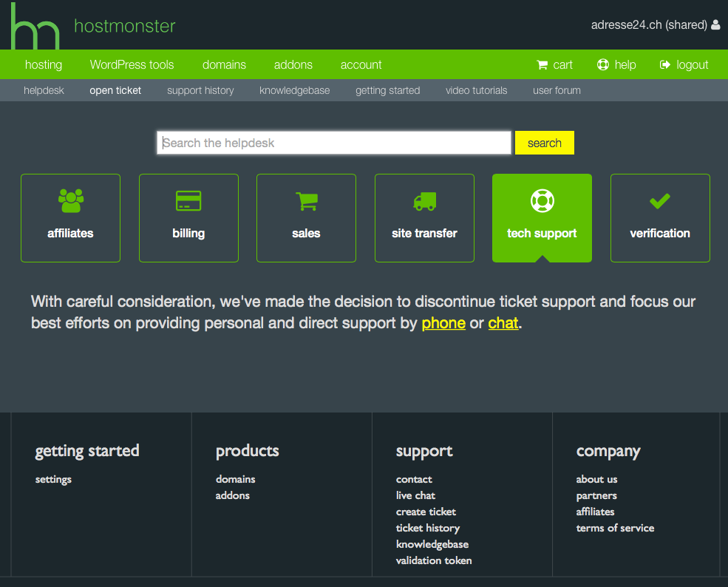Viewport: 728px width, 587px height.
Task: Select the verification category label
Action: (660, 233)
